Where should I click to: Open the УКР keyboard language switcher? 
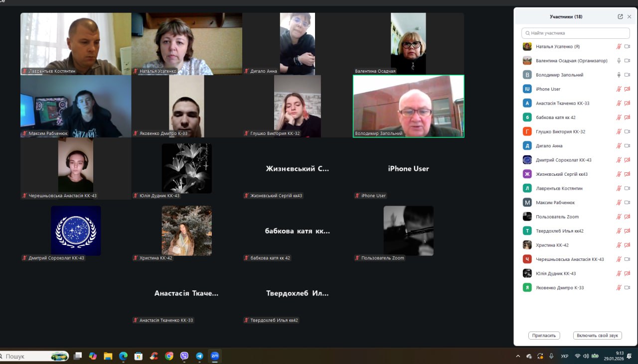(564, 356)
